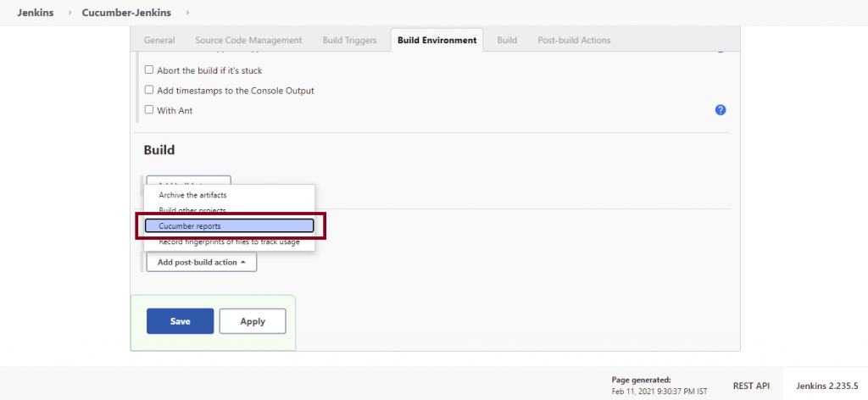Viewport: 868px width, 400px height.
Task: Switch to the General tab
Action: [159, 40]
